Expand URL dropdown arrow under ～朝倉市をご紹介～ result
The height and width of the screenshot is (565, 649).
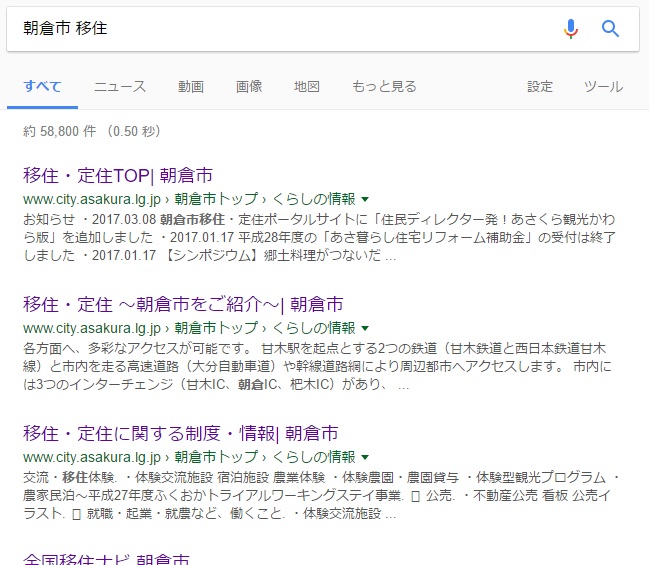365,329
